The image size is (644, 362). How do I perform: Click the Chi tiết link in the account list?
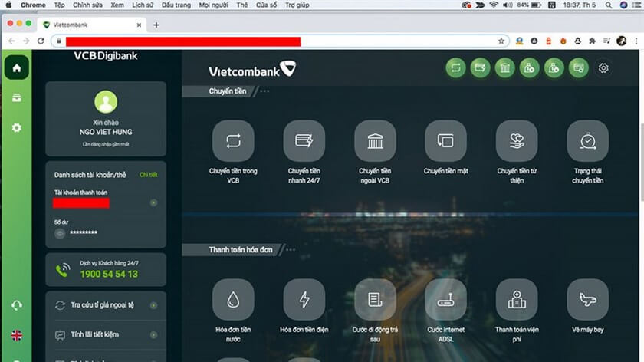[x=148, y=175]
